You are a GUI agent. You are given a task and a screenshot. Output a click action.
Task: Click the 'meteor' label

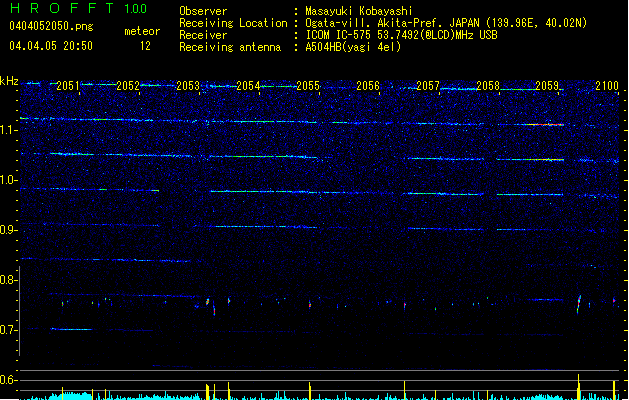click(x=142, y=31)
